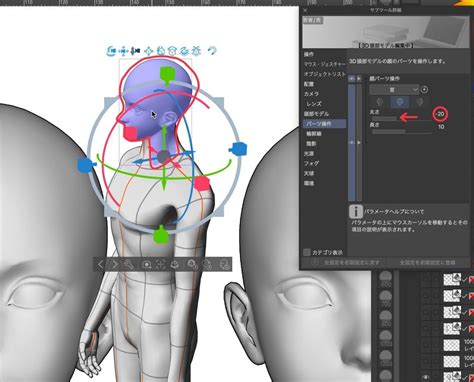Click the focus-on-target crosshair launcher icon
474x382 pixels.
pyautogui.click(x=161, y=265)
